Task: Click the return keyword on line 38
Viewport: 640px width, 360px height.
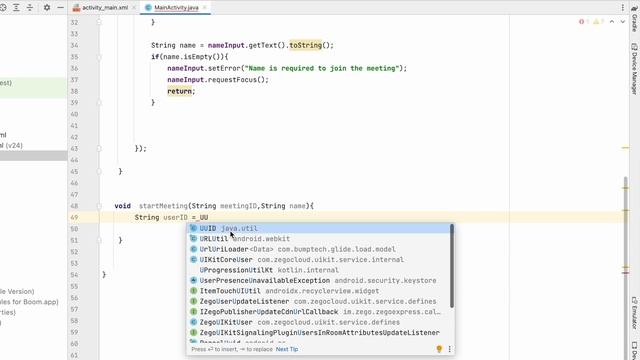Action: (179, 91)
